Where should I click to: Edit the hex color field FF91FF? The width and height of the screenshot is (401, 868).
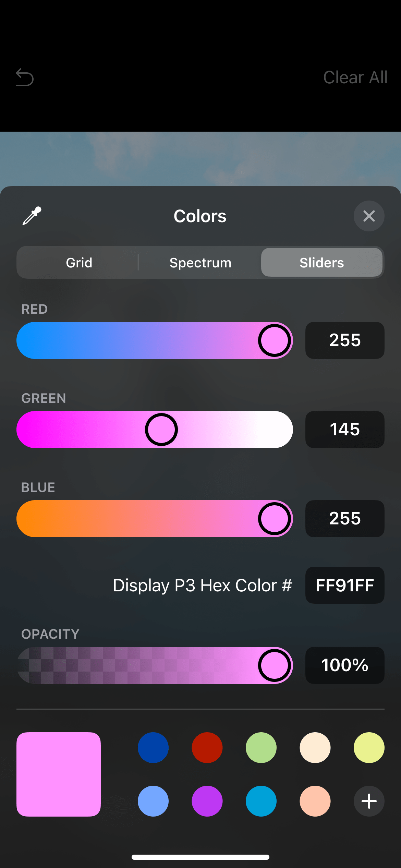click(x=345, y=585)
